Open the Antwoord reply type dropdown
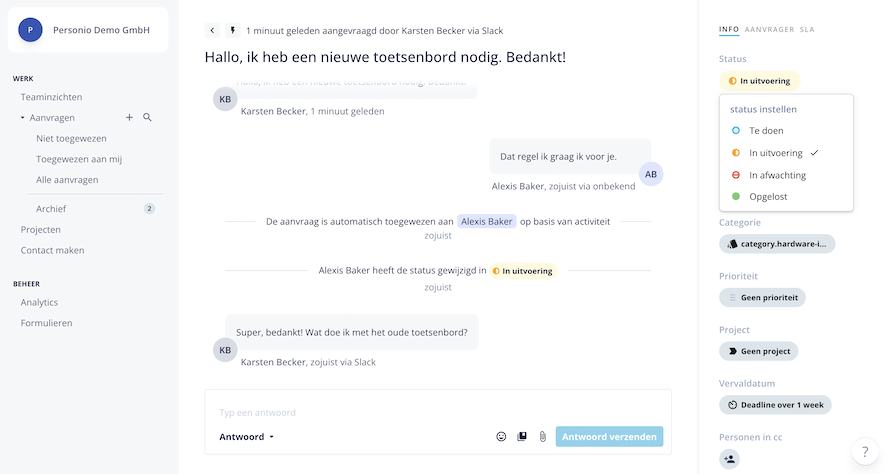 (246, 437)
